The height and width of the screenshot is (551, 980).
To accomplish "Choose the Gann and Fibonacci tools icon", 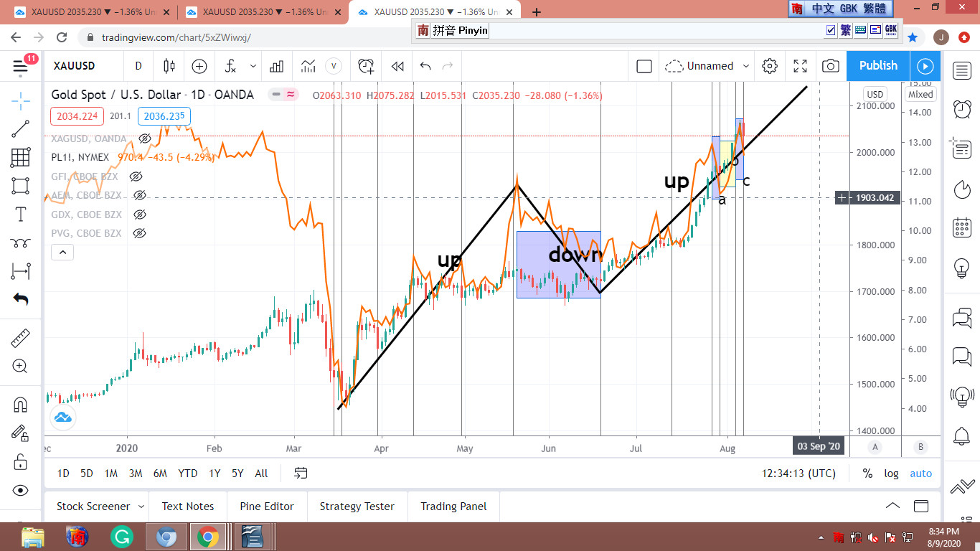I will point(21,157).
